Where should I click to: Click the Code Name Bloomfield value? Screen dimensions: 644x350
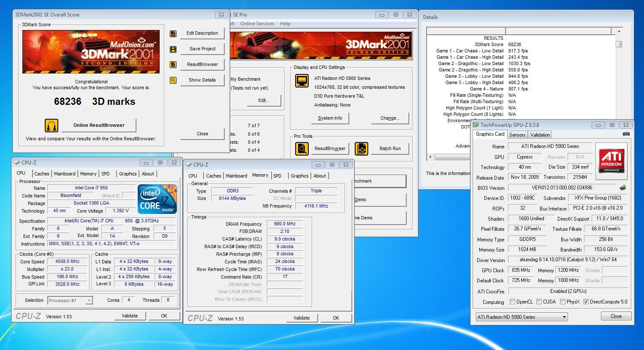click(71, 195)
